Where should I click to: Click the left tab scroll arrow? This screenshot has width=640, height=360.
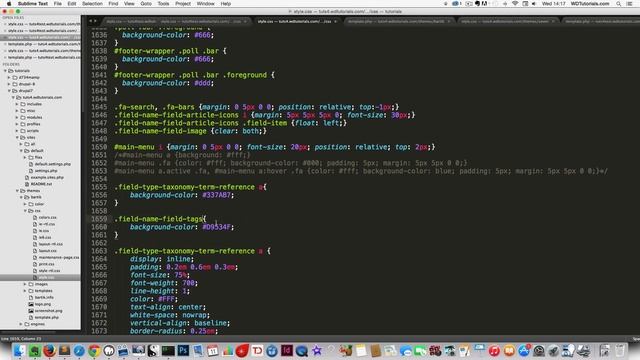[91, 21]
